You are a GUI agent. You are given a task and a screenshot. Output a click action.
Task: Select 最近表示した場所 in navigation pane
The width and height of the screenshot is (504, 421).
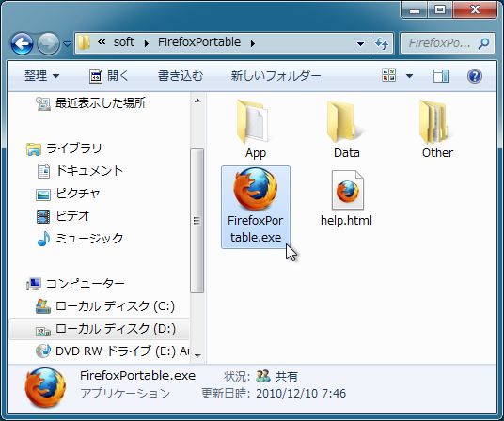tap(101, 103)
